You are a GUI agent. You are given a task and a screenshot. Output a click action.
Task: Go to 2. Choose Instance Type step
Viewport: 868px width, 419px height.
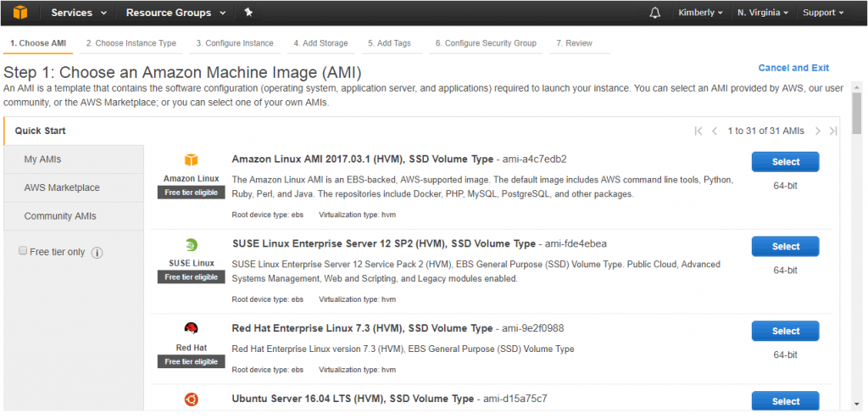131,43
